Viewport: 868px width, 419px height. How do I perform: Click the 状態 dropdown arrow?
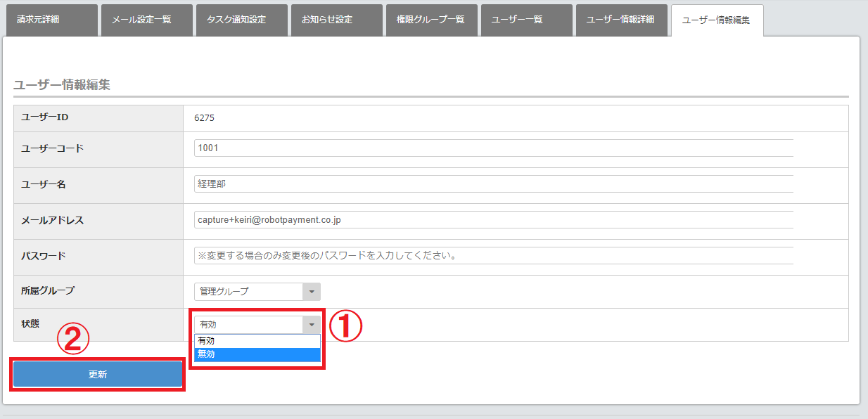point(311,325)
